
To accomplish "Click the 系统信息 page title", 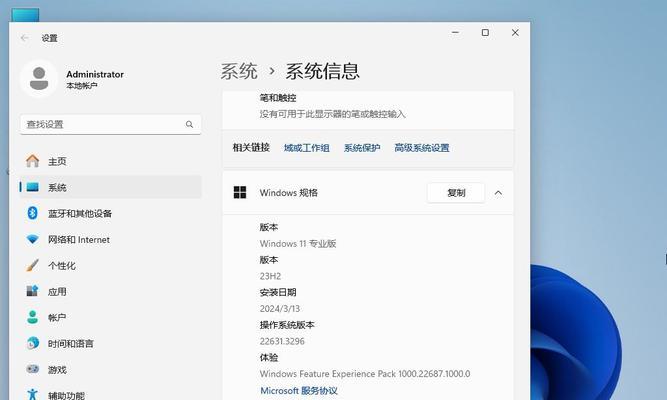I will click(322, 71).
